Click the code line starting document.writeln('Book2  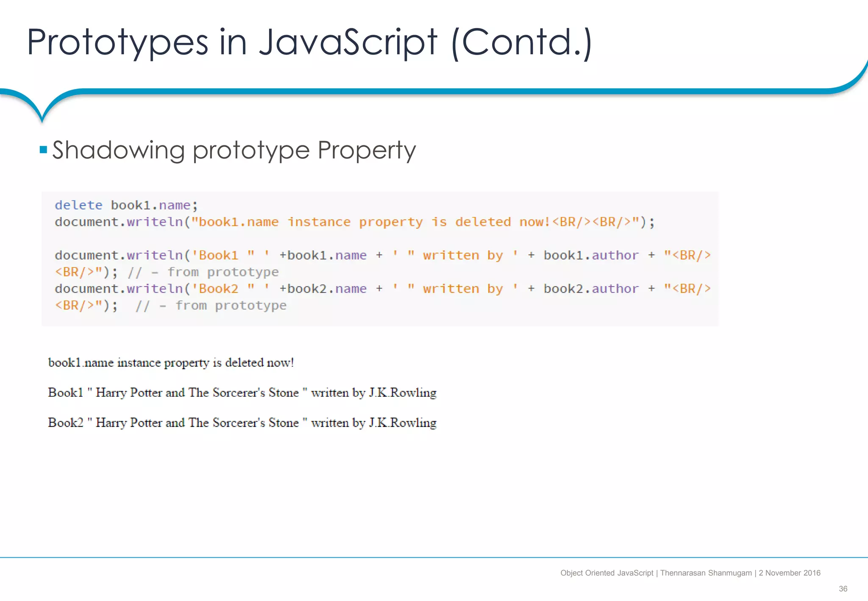tap(383, 289)
